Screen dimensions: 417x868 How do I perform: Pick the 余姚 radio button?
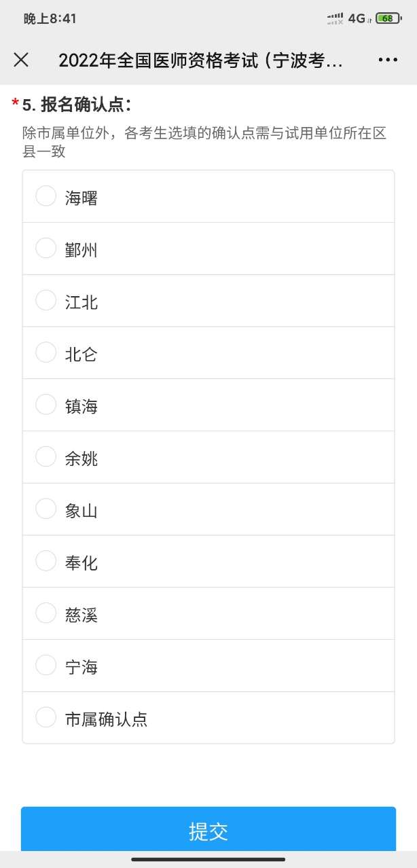(46, 457)
